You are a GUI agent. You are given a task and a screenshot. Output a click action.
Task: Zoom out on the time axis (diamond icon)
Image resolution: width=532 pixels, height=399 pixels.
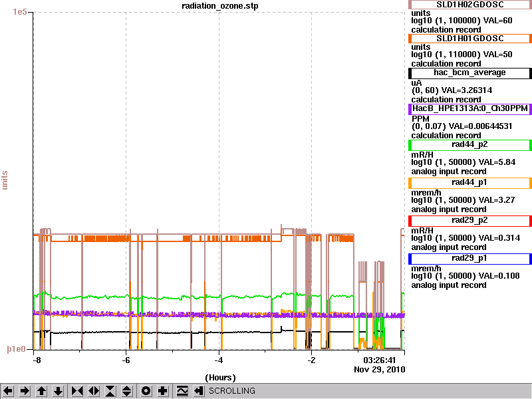[94, 391]
